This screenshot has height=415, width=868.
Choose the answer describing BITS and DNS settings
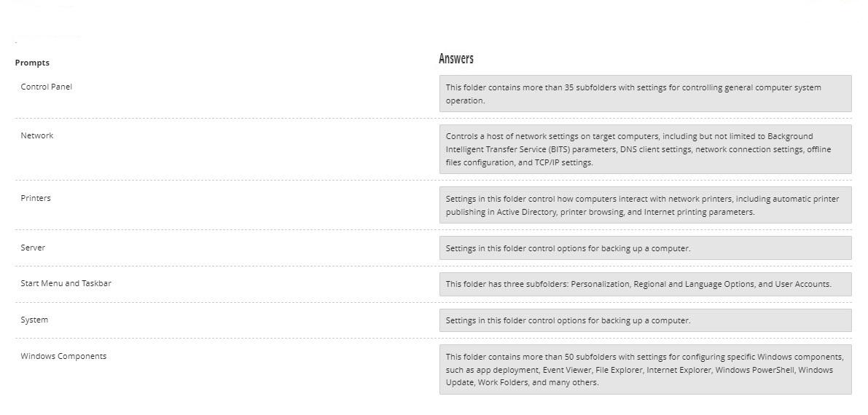coord(646,149)
